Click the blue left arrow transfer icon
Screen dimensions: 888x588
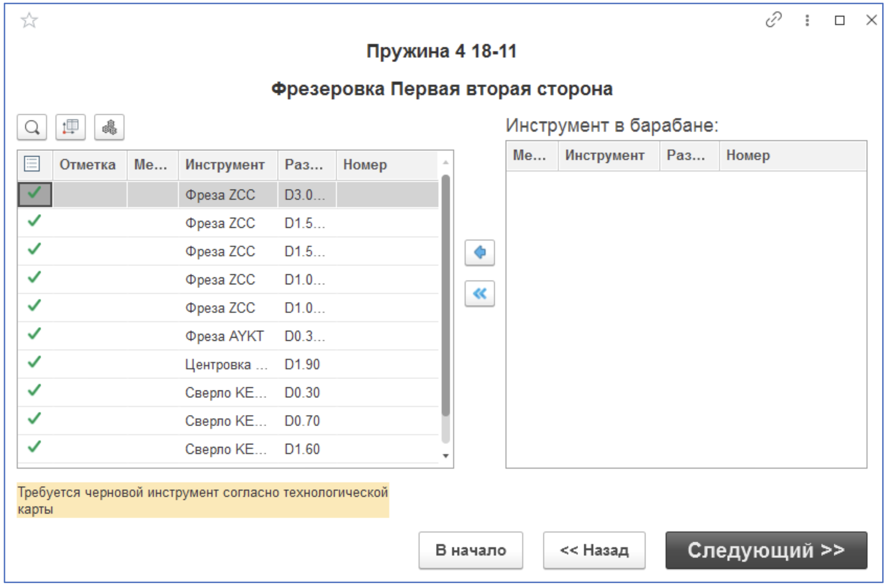pos(480,252)
